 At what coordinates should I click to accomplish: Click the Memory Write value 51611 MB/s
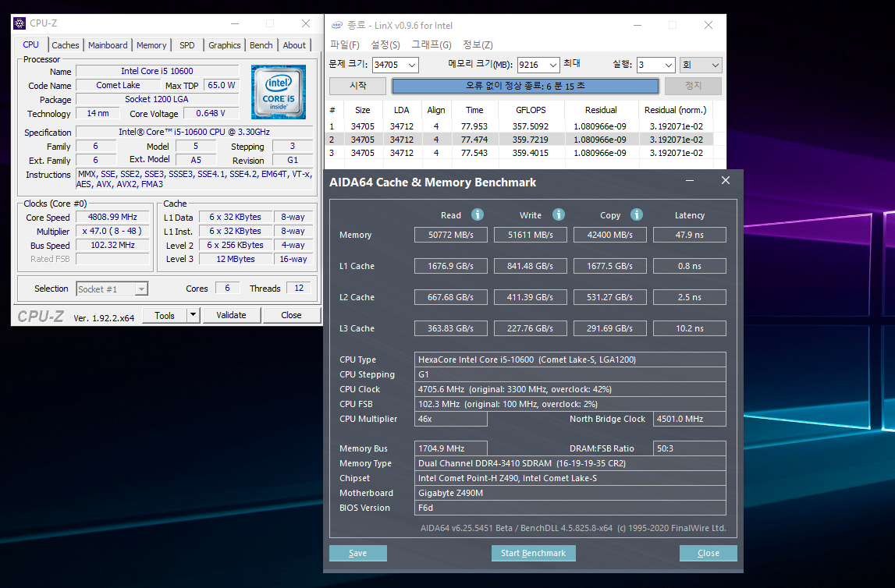(531, 235)
